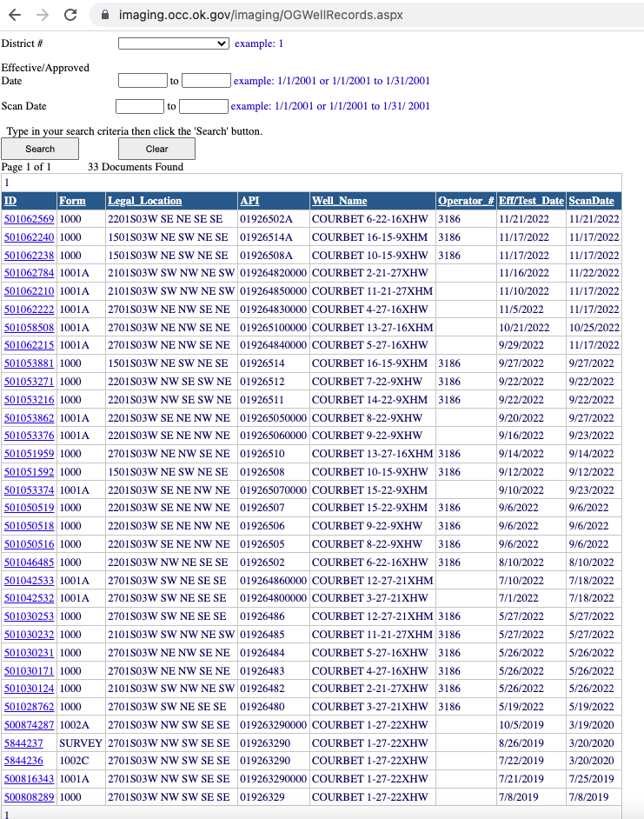Open 1002C document ID 5844236
The image size is (644, 819).
(x=23, y=761)
